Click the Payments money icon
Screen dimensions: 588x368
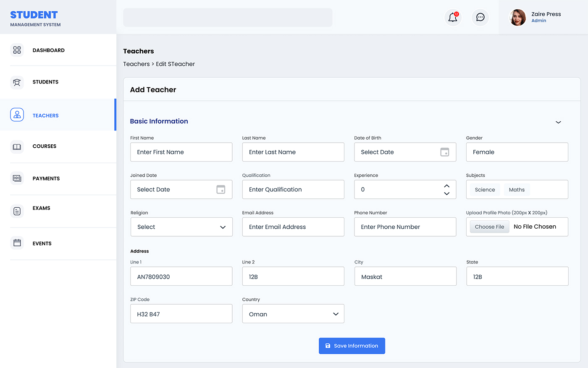tap(17, 178)
